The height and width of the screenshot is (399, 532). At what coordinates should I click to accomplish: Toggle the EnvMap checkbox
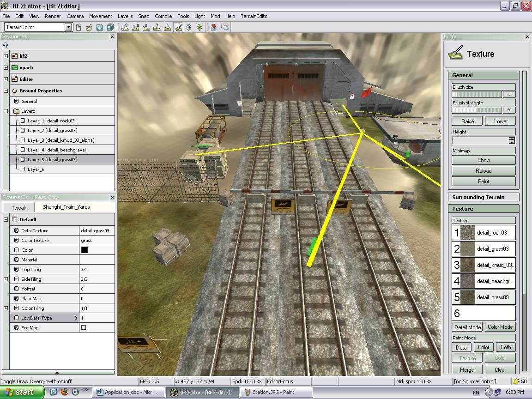pos(84,327)
